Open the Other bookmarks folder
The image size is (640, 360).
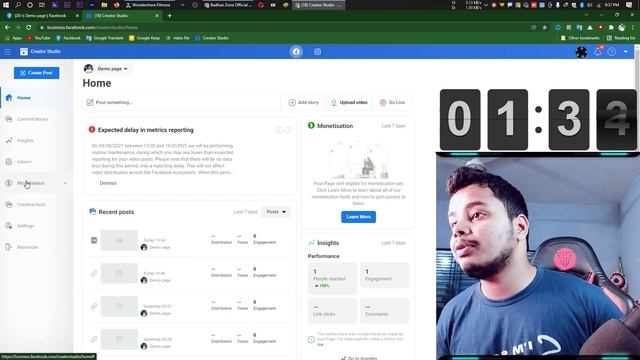pyautogui.click(x=580, y=38)
